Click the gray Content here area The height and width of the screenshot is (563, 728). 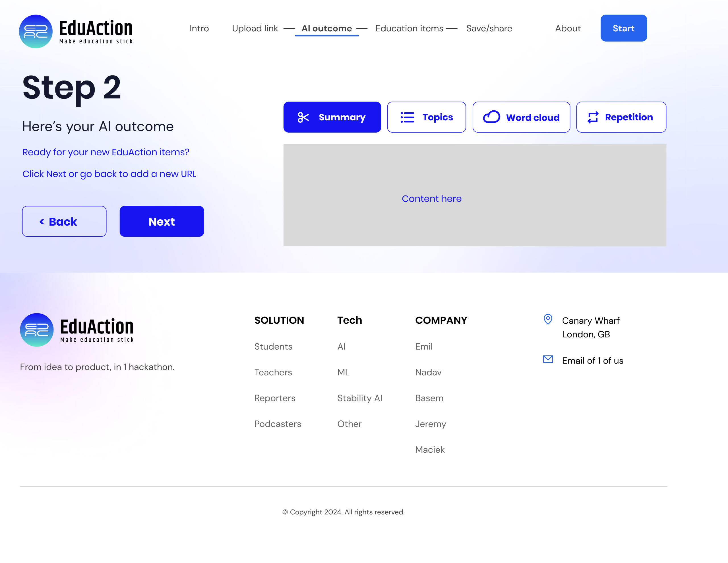pos(474,195)
